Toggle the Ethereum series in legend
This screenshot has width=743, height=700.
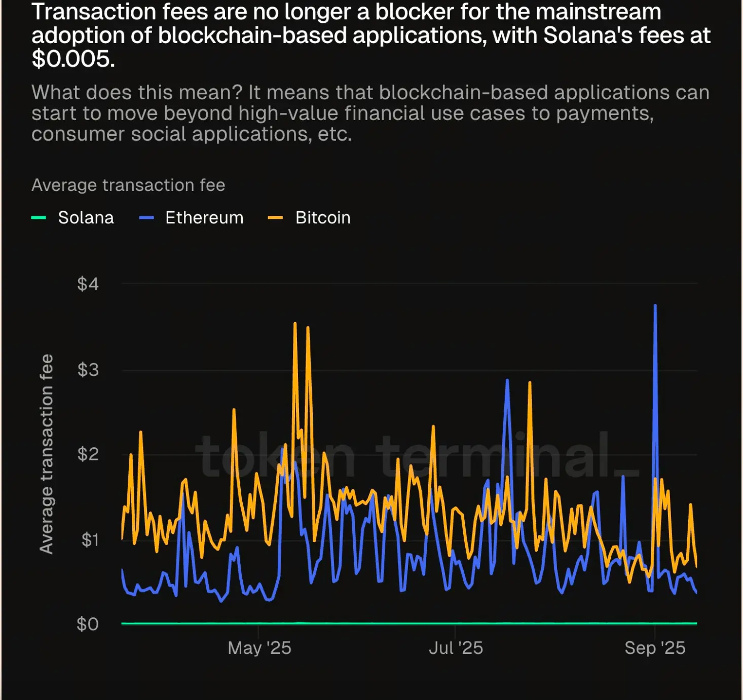point(192,218)
